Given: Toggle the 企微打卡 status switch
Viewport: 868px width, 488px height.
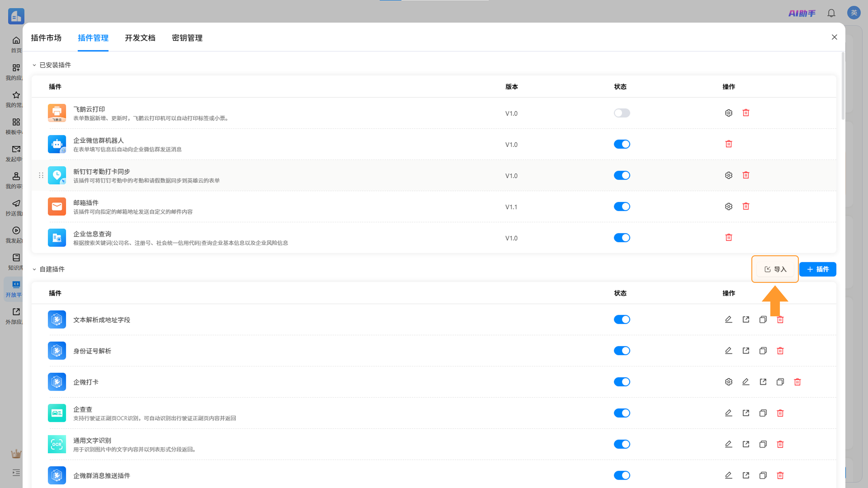Looking at the screenshot, I should click(x=622, y=382).
